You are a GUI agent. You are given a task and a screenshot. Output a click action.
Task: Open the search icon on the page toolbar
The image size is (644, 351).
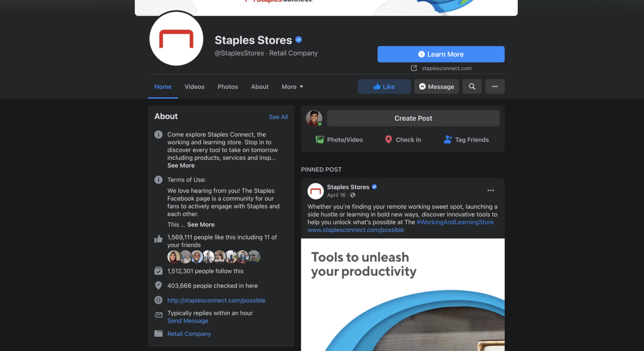472,86
